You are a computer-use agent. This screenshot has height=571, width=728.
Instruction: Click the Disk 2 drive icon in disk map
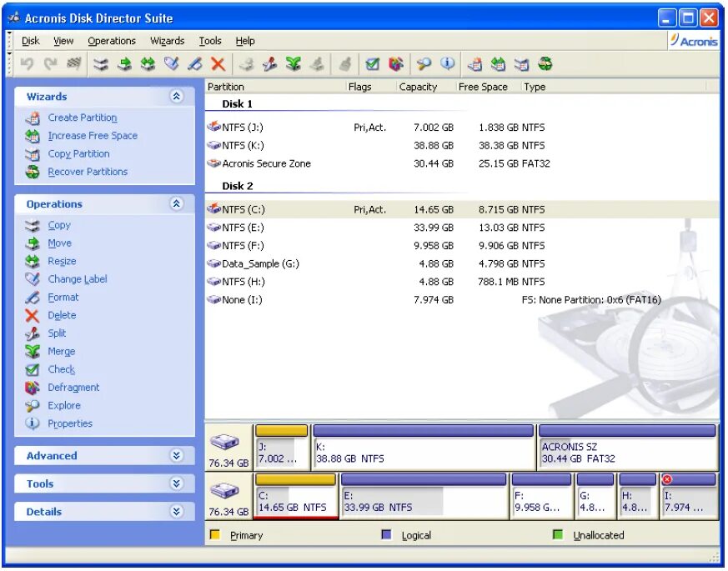(x=224, y=490)
